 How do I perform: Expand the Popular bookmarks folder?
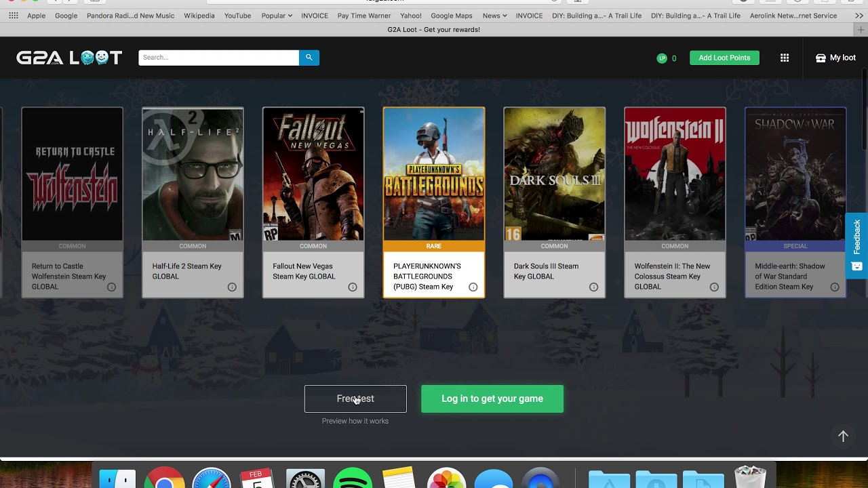click(x=277, y=16)
